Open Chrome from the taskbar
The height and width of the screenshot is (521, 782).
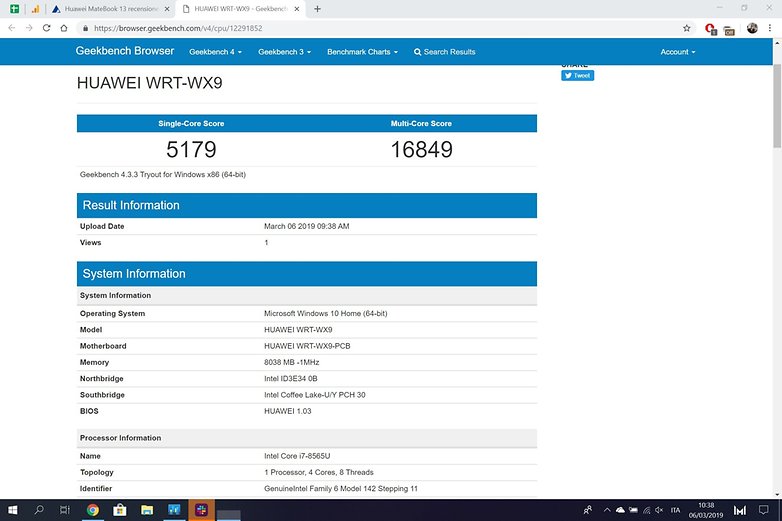click(x=93, y=510)
